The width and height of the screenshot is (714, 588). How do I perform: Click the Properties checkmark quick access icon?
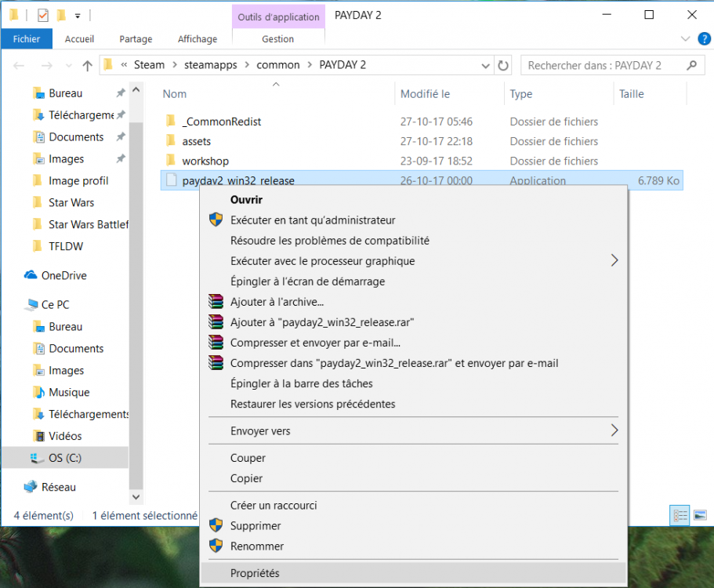[43, 15]
